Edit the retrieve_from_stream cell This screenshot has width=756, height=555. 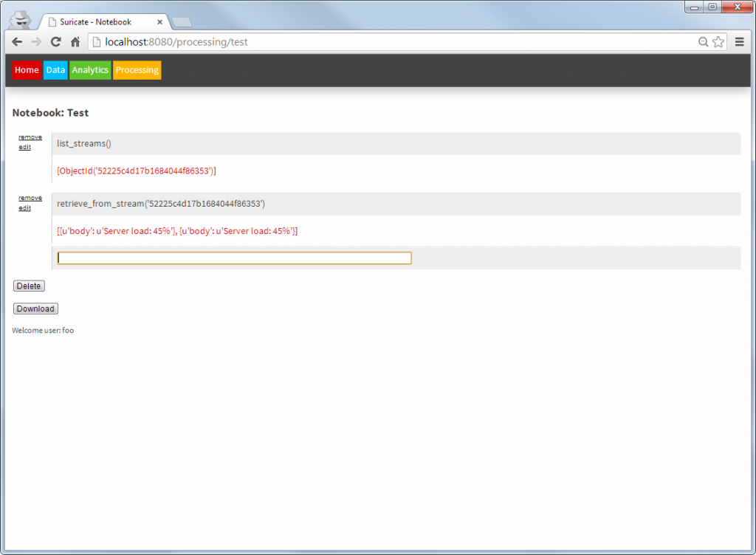click(x=24, y=208)
